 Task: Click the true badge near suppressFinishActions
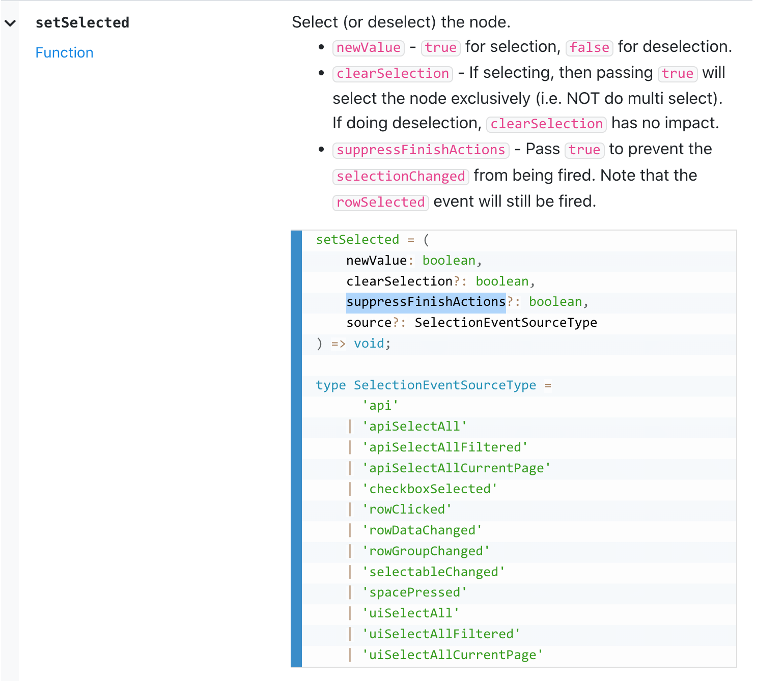pyautogui.click(x=584, y=150)
